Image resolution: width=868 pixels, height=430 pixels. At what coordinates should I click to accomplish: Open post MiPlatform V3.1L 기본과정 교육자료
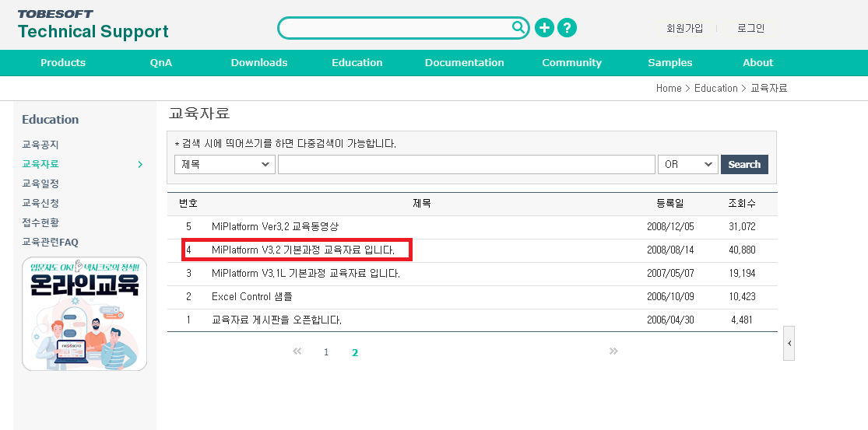306,273
